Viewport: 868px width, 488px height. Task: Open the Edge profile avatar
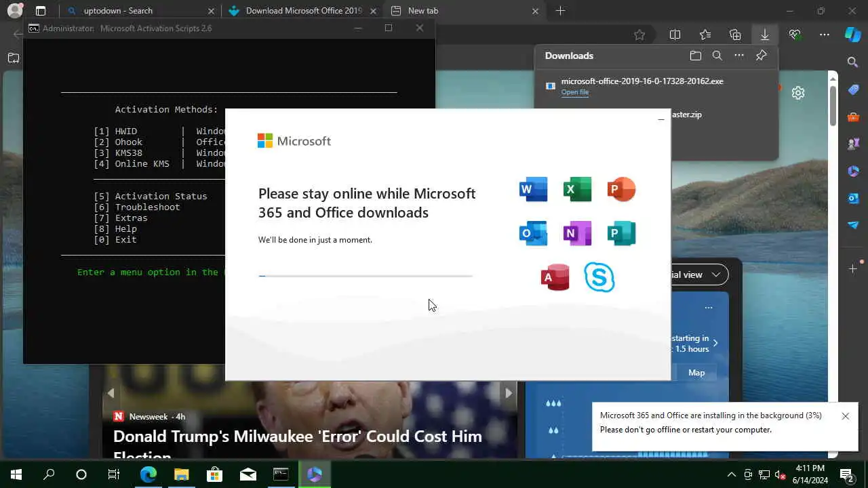tap(14, 11)
